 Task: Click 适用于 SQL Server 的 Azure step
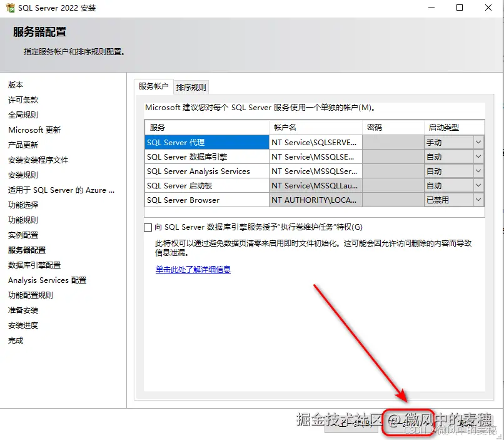pos(61,190)
